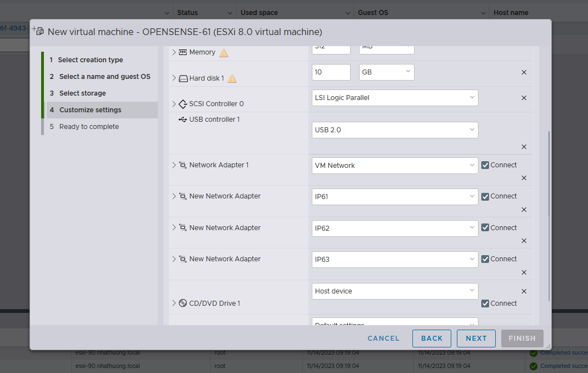Uncheck Connect for VM Network adapter

pyautogui.click(x=485, y=165)
